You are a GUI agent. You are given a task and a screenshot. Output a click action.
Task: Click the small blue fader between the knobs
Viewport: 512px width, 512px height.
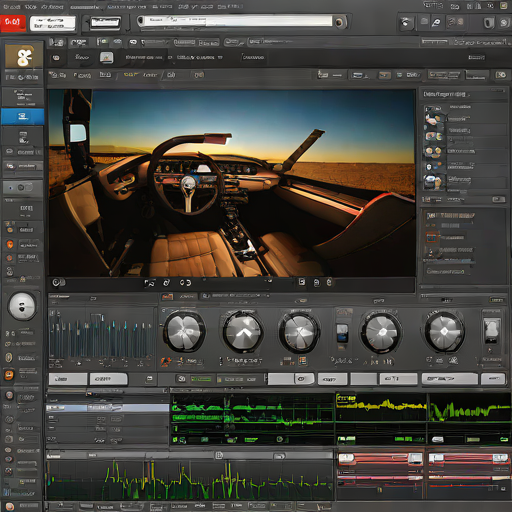[342, 333]
